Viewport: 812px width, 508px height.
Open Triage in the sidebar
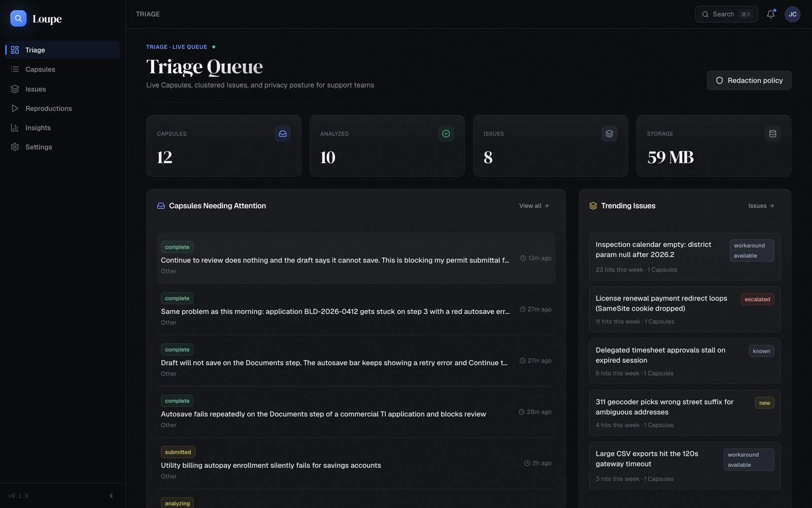[x=62, y=50]
